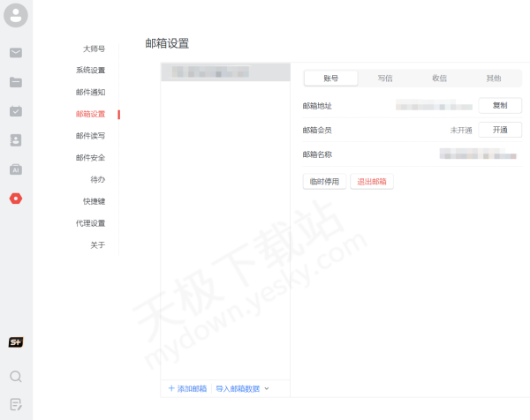Open the mail inbox icon in sidebar
The height and width of the screenshot is (420, 530).
tap(16, 52)
